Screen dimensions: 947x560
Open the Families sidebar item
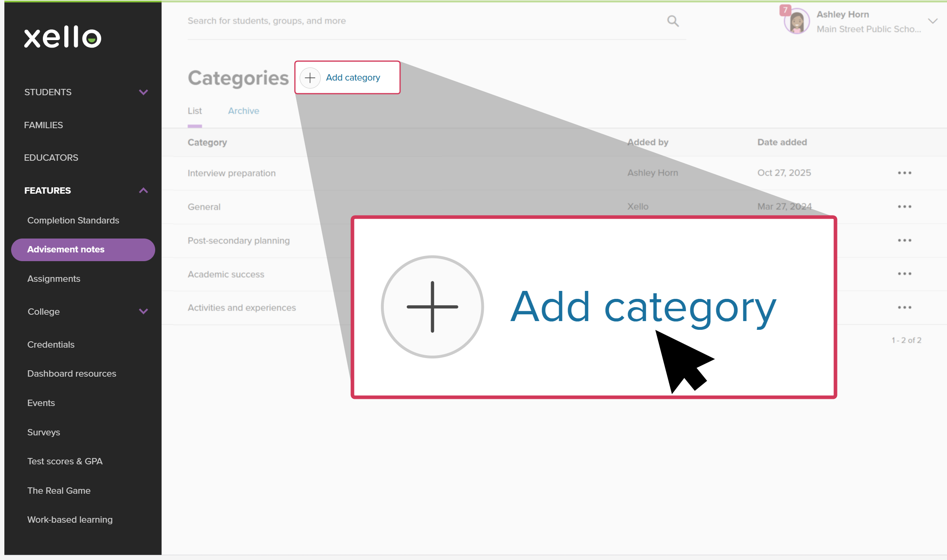43,125
